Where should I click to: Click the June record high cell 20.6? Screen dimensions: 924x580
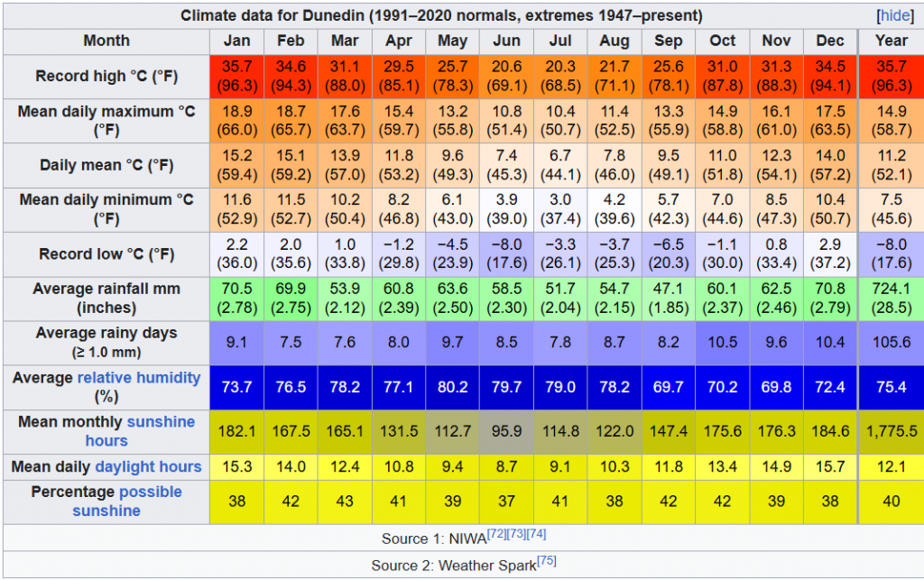click(x=506, y=77)
